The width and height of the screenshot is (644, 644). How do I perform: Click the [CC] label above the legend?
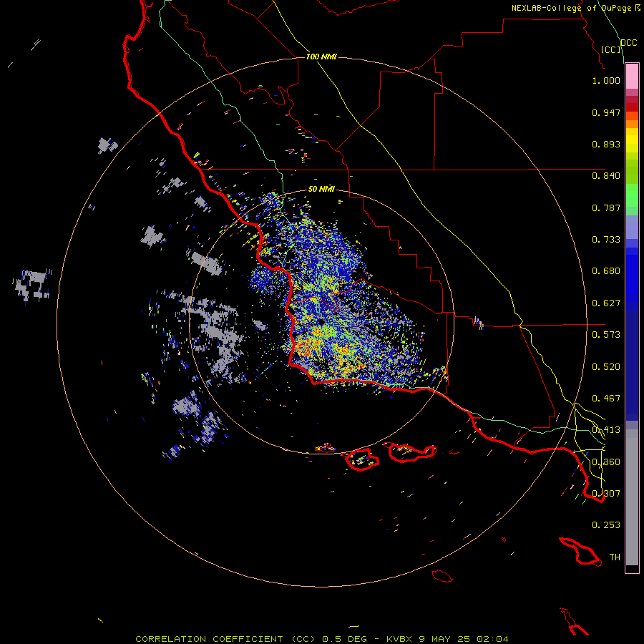pyautogui.click(x=611, y=49)
